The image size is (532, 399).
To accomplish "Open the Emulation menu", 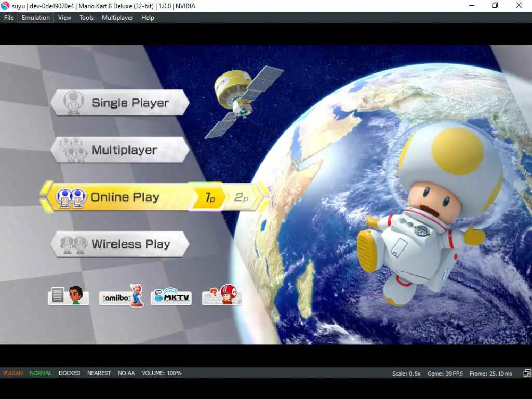I will pos(36,18).
